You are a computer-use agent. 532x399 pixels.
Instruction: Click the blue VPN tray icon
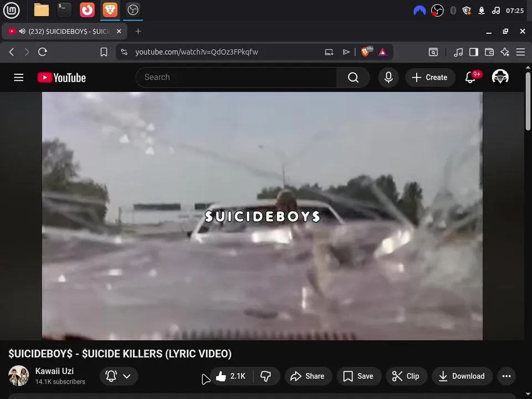(420, 11)
